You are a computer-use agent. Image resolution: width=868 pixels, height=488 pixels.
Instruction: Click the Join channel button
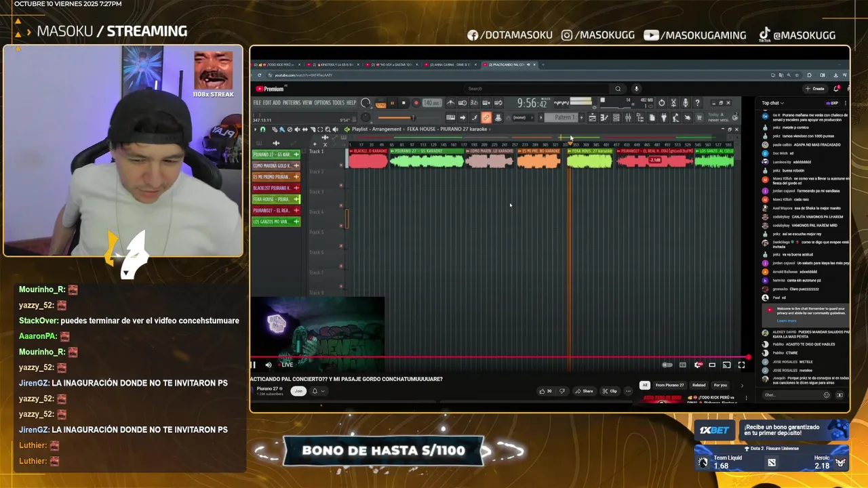(x=298, y=391)
